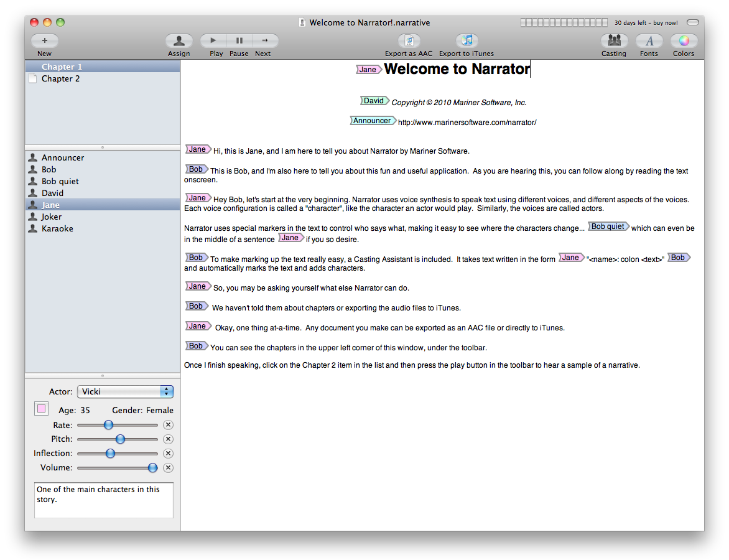Click the New chapter plus button
Screen dimensions: 729x560
pos(45,41)
